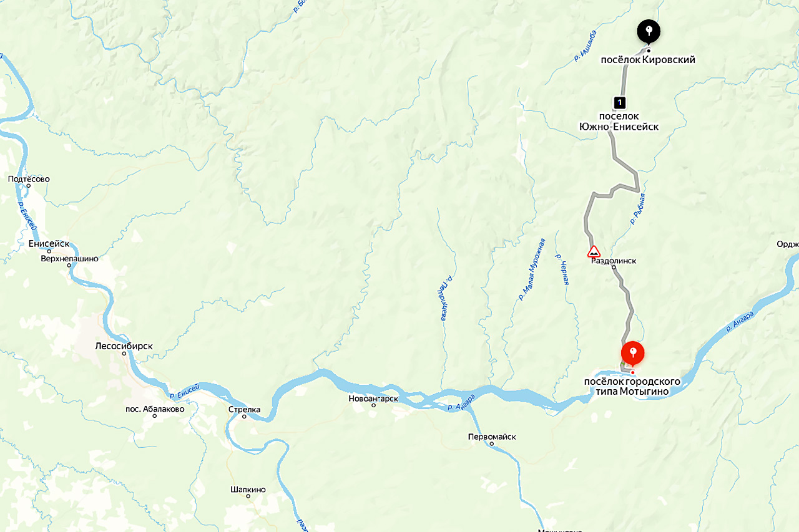
Task: Click the р. Рыбная river label
Action: point(638,209)
